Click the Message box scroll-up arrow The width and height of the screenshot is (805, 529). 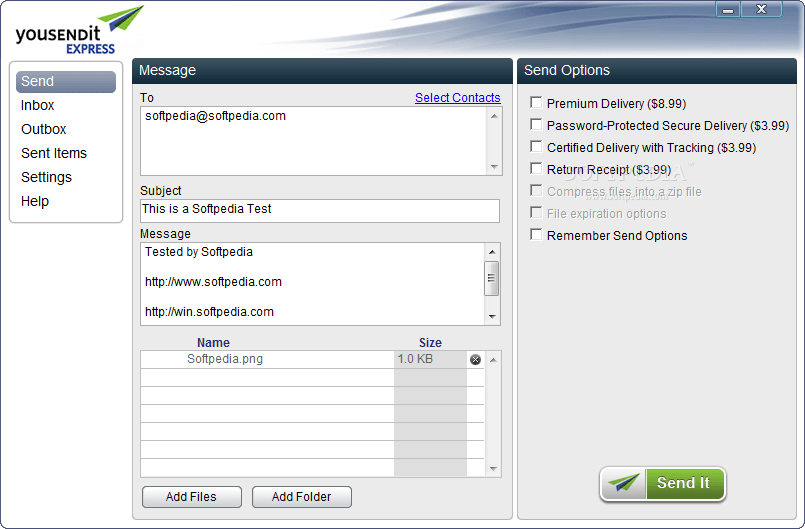(492, 252)
